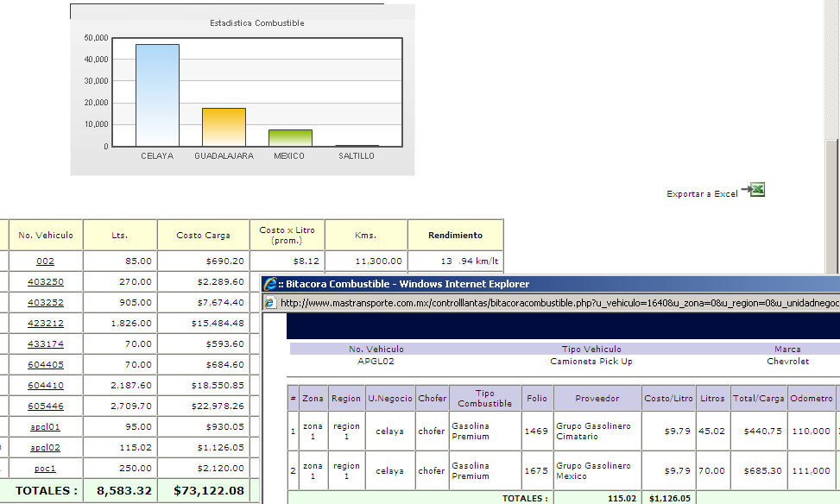
Task: Click the 'Rendimiento' column header
Action: click(x=455, y=235)
